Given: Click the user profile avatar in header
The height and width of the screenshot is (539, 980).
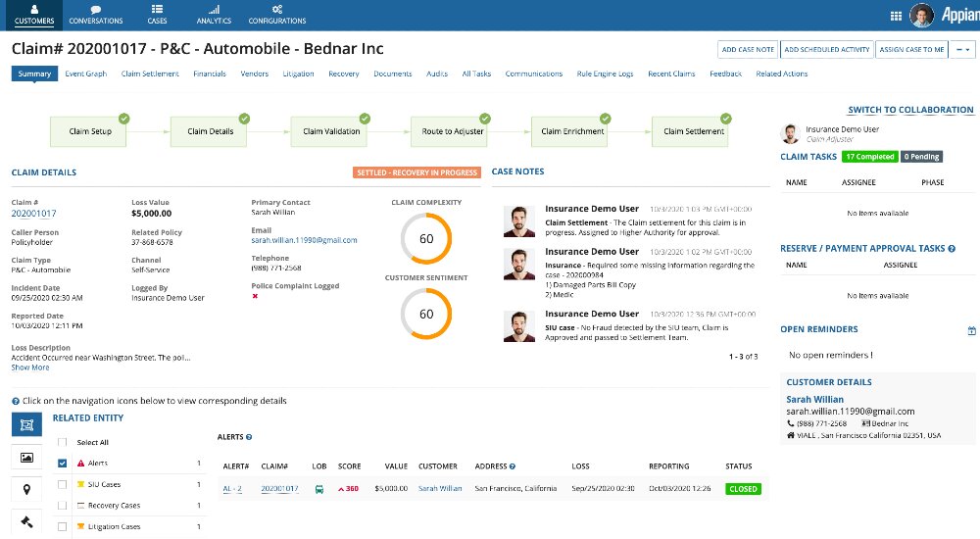Looking at the screenshot, I should click(x=921, y=15).
